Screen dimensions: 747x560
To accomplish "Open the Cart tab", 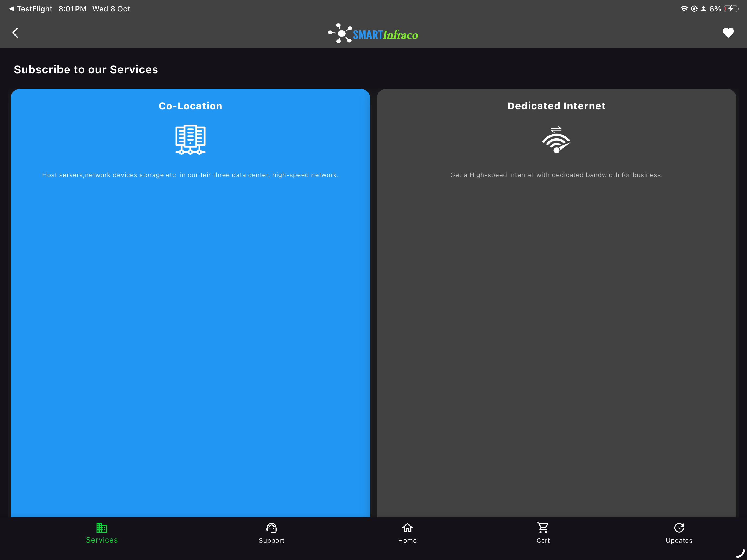I will [x=543, y=533].
